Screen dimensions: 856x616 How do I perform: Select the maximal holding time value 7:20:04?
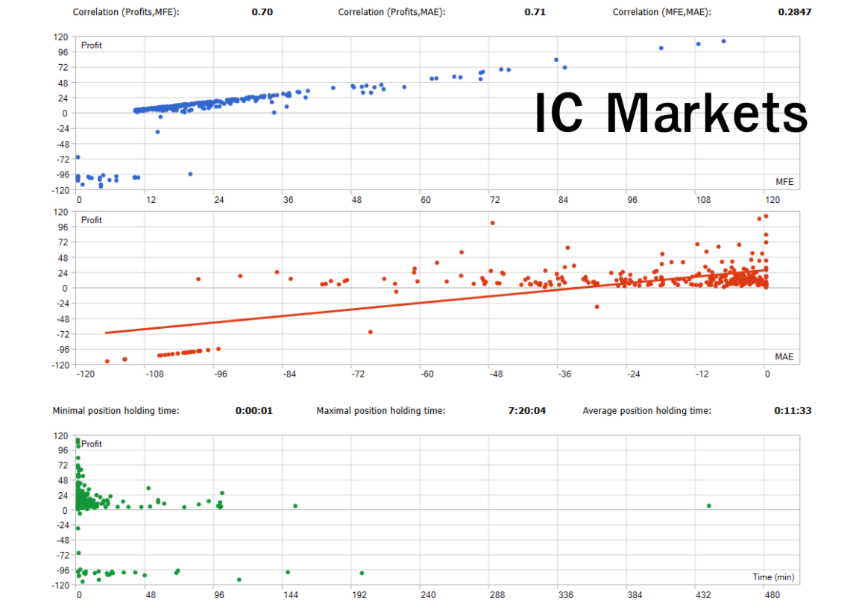[x=527, y=411]
